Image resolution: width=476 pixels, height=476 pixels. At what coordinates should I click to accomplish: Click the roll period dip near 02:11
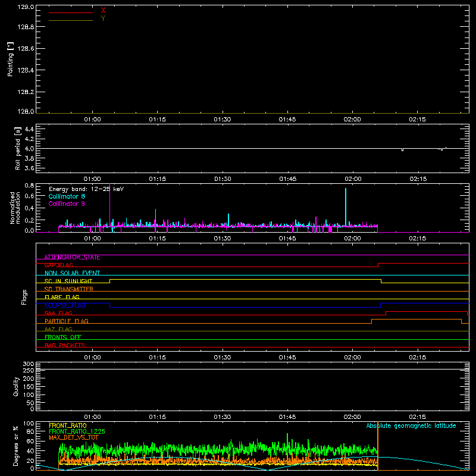point(403,150)
